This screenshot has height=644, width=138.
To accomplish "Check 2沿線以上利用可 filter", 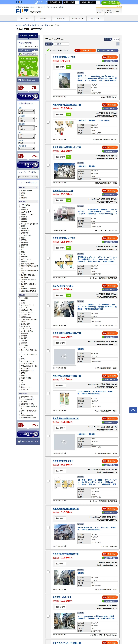I will pyautogui.click(x=20, y=191).
